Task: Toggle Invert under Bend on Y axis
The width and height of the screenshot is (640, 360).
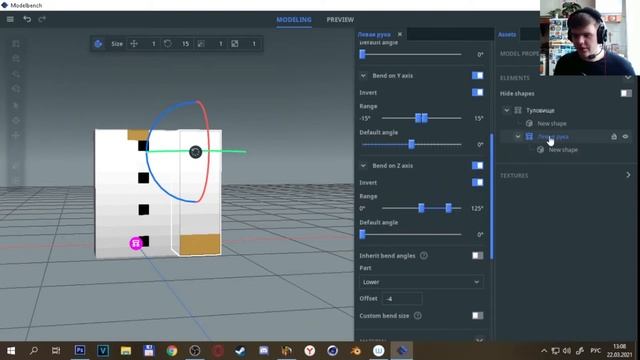Action: point(477,92)
